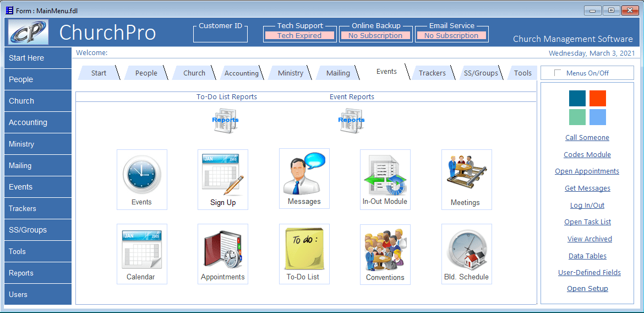Viewport: 644px width, 313px height.
Task: Open the To-Do List sticky note icon
Action: (304, 254)
